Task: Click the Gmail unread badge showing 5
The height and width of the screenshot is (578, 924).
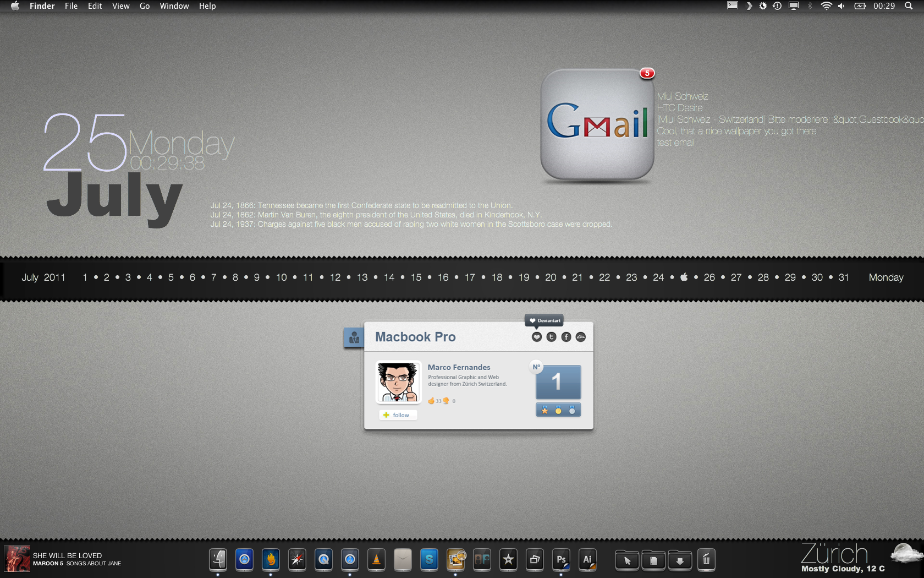Action: coord(647,73)
